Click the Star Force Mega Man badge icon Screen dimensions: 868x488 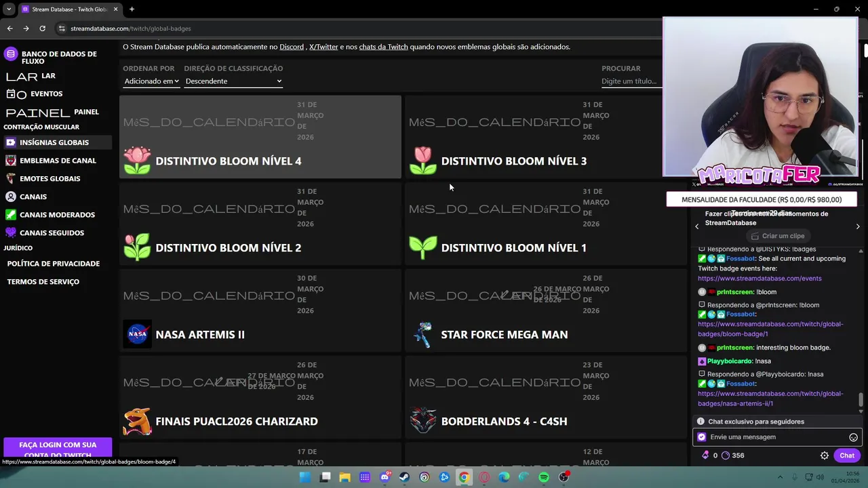point(423,334)
